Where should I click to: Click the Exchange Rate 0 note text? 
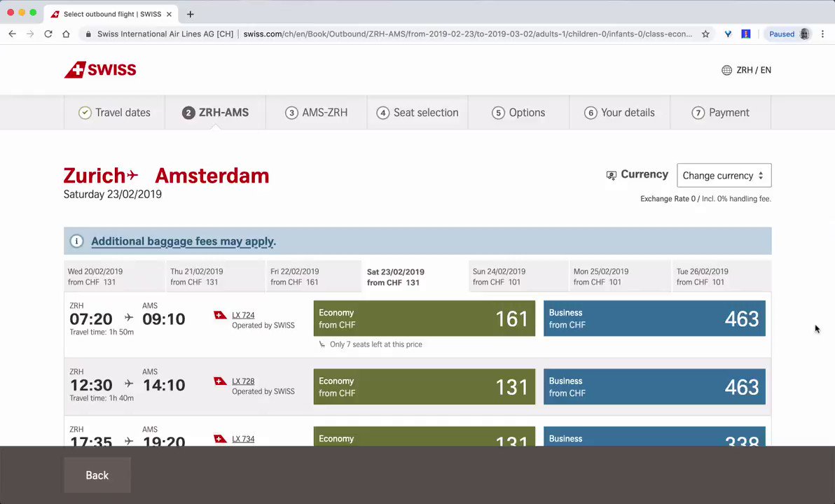click(x=705, y=199)
